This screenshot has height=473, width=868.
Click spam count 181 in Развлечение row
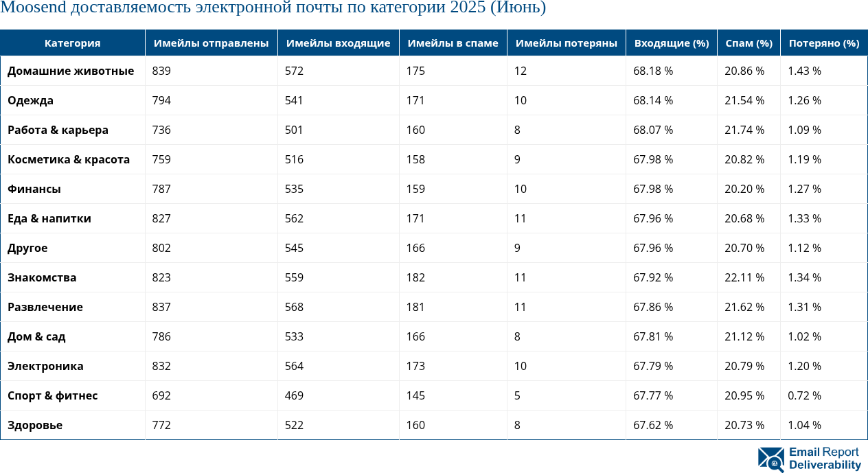point(415,307)
